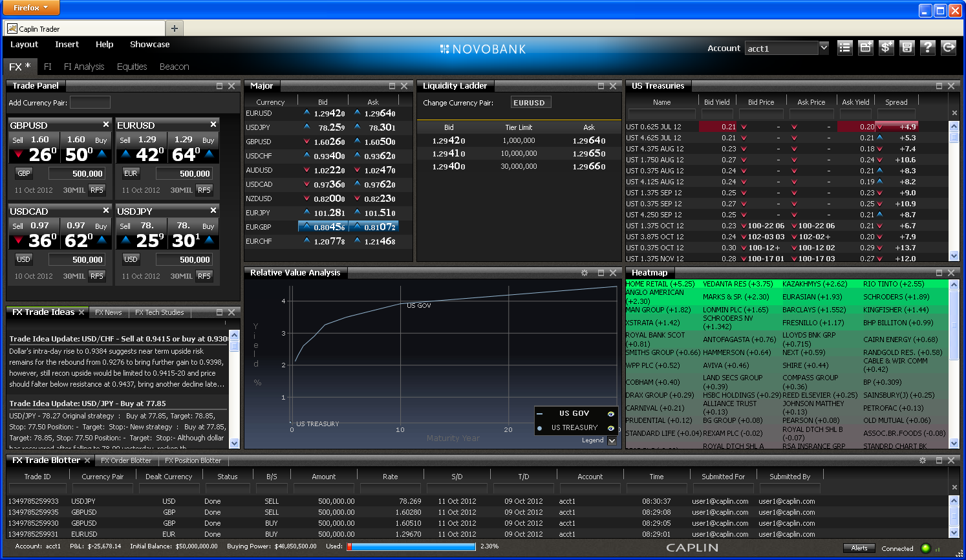The image size is (966, 560).
Task: Remove the USDCAD tile with its X
Action: 106,210
